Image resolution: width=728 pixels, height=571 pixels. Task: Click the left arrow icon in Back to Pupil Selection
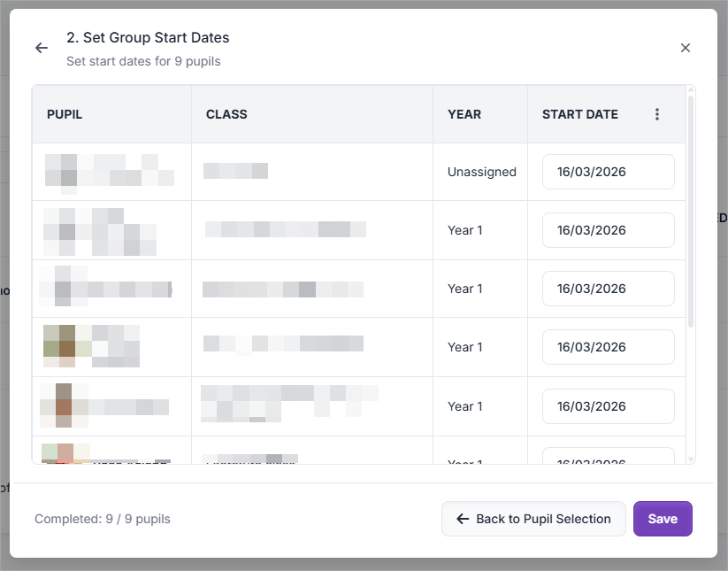click(463, 519)
